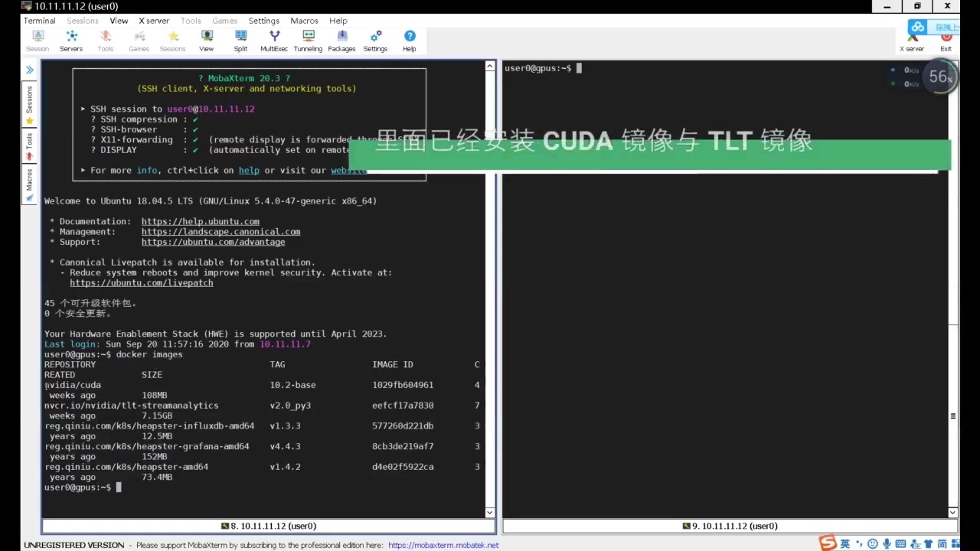Image resolution: width=980 pixels, height=551 pixels.
Task: Open the IME soft keyboard icon
Action: tap(900, 543)
